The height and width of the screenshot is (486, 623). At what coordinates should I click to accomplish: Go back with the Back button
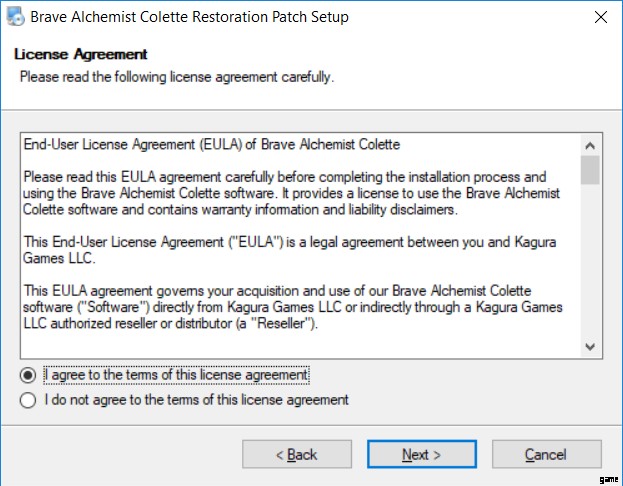pyautogui.click(x=296, y=455)
